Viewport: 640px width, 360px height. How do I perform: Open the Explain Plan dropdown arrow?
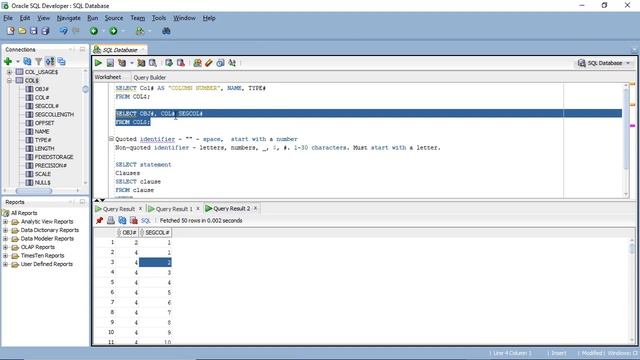pyautogui.click(x=131, y=63)
